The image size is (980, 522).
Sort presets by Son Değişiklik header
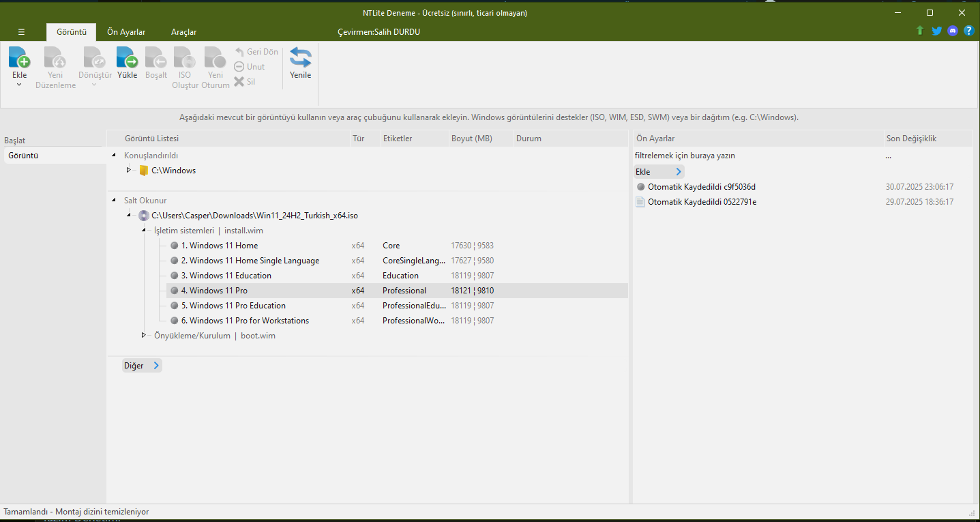927,139
